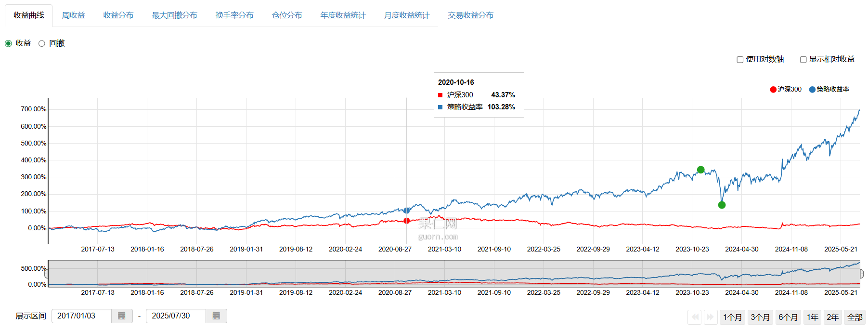Switch to the 最大回撤分布 tab
This screenshot has height=330, width=868.
(x=174, y=15)
